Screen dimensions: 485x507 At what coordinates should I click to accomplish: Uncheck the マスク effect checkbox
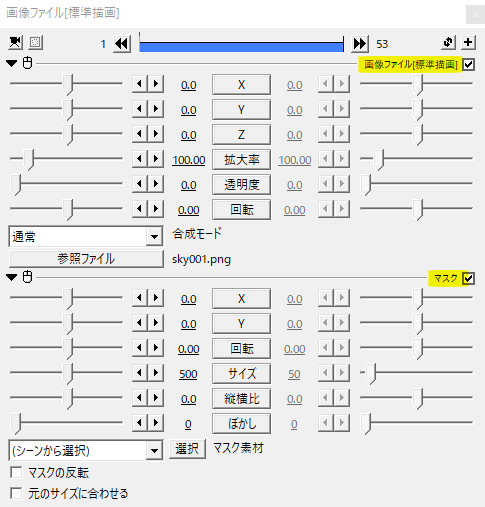pyautogui.click(x=468, y=278)
